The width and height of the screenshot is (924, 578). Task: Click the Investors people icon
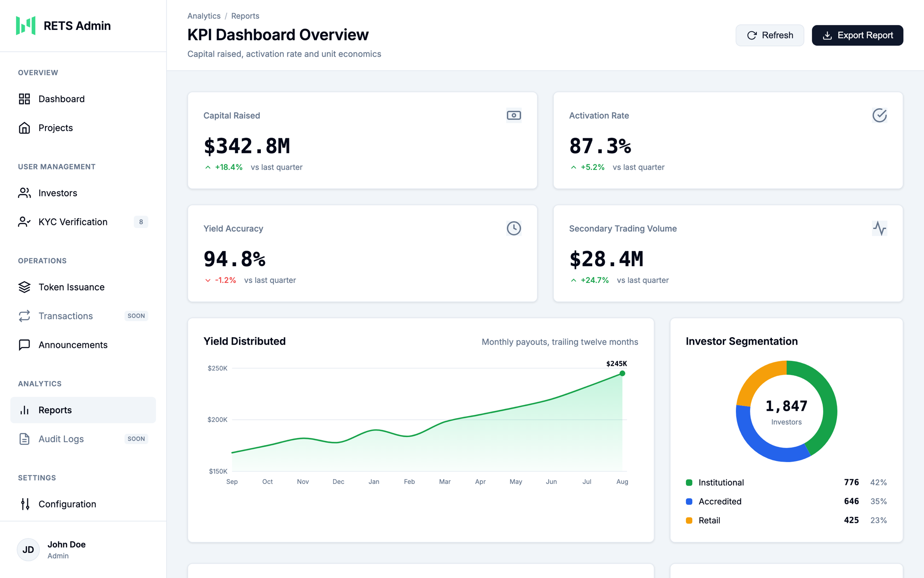pos(24,193)
